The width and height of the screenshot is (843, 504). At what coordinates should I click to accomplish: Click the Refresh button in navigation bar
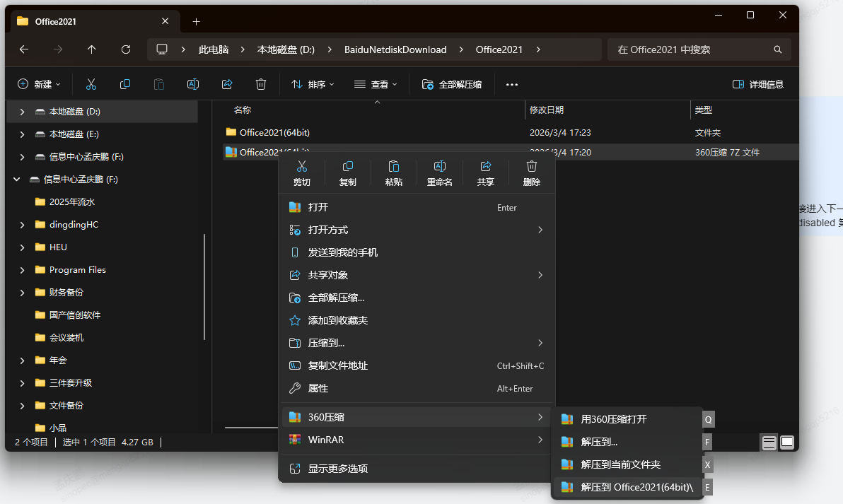[126, 49]
